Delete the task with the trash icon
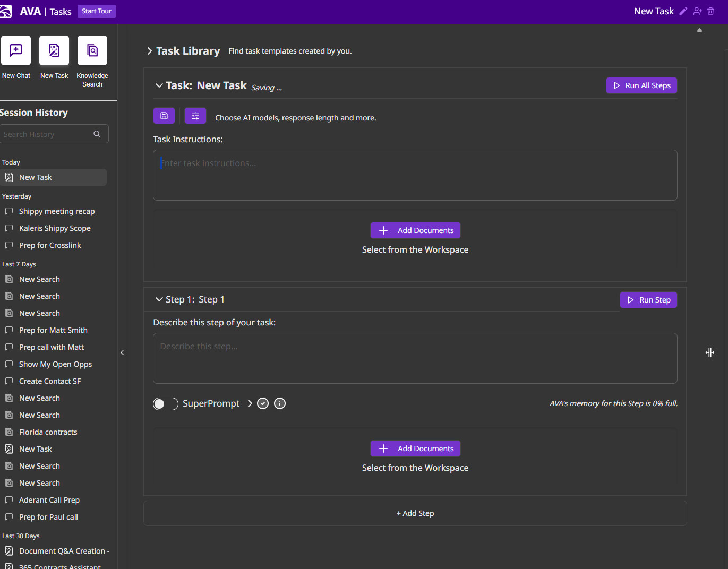The height and width of the screenshot is (569, 728). pyautogui.click(x=710, y=11)
